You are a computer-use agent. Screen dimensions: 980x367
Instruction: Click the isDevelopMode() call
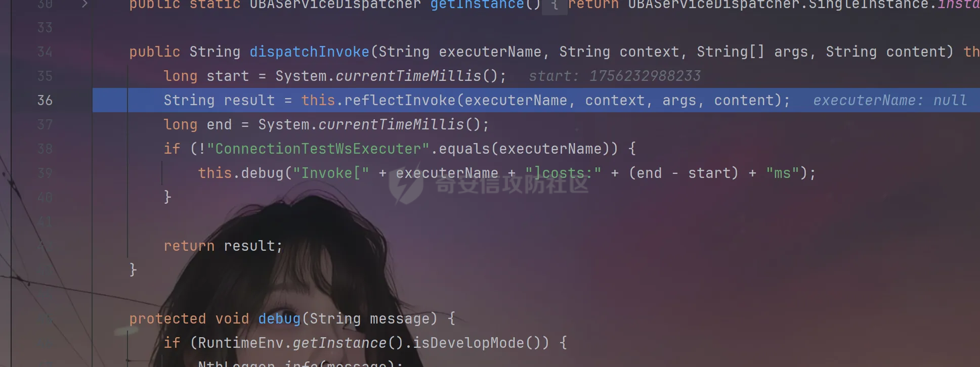(481, 343)
